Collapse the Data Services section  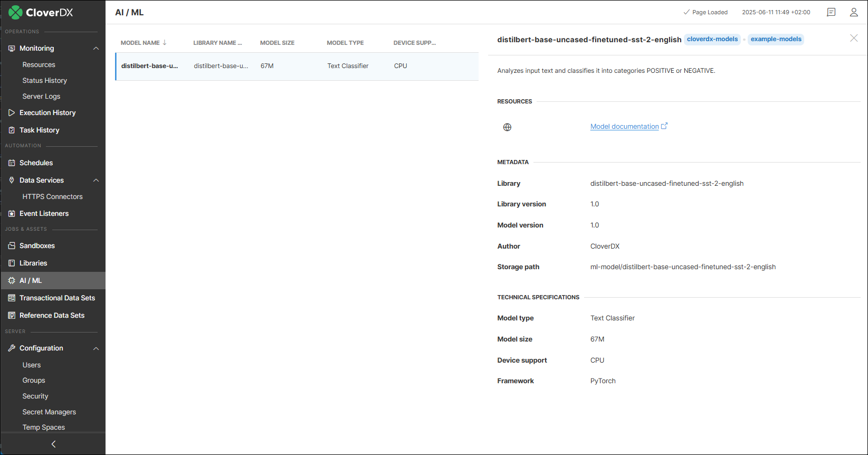[96, 181]
